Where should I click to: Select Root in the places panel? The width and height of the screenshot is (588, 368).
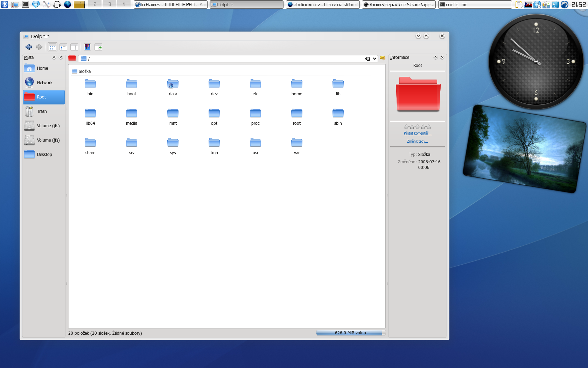(44, 97)
